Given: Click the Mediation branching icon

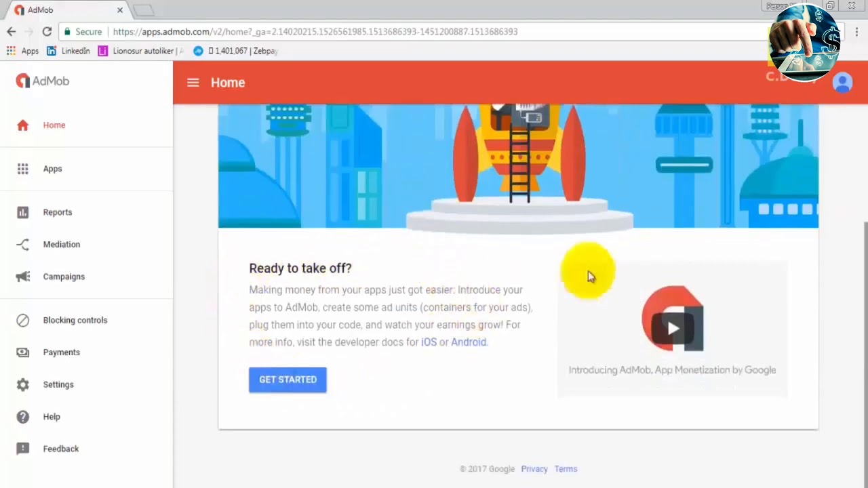Looking at the screenshot, I should [23, 245].
